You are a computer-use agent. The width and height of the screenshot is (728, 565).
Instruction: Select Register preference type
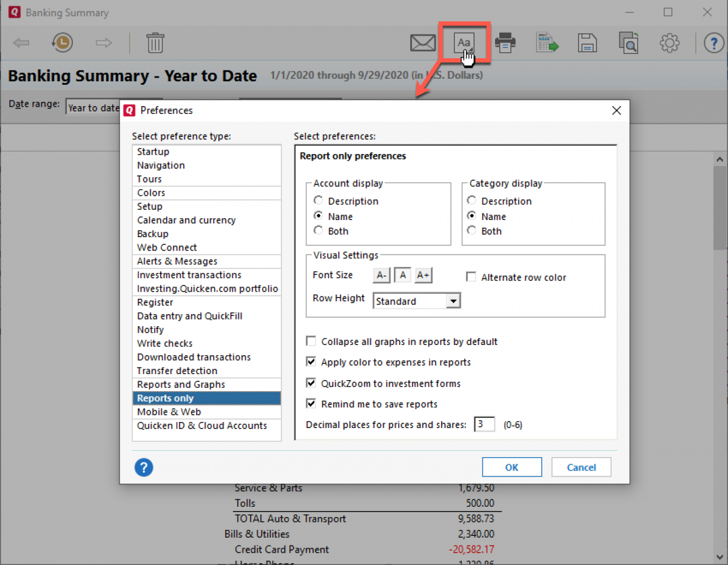(x=206, y=302)
